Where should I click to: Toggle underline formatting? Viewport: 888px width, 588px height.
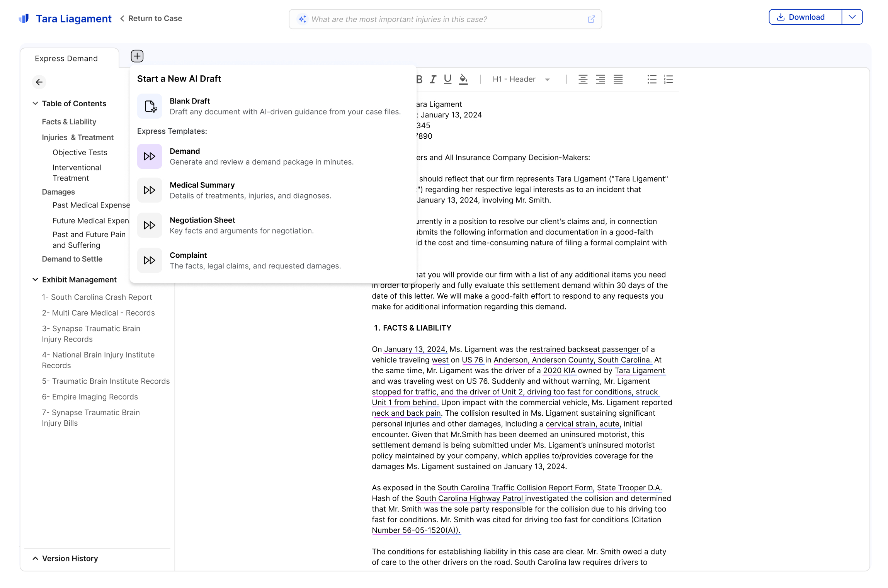click(447, 79)
